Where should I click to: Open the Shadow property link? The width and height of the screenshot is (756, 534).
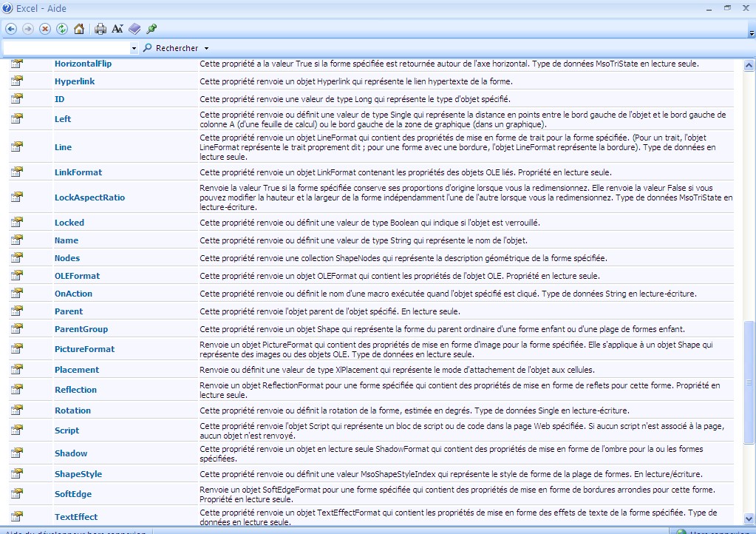click(x=71, y=453)
